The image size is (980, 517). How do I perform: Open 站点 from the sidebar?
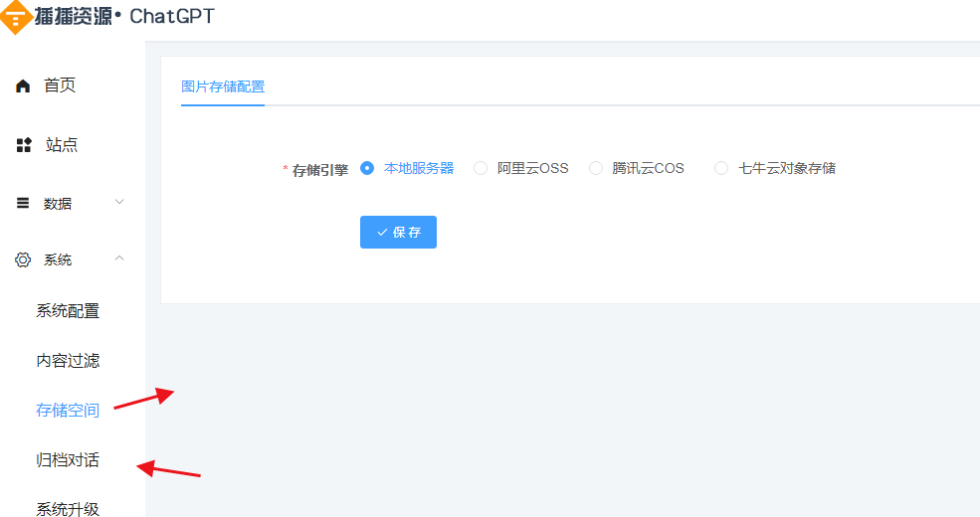[62, 145]
